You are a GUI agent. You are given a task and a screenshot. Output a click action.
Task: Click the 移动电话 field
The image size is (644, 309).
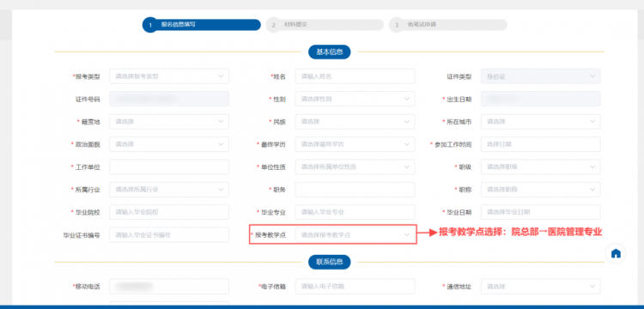169,287
